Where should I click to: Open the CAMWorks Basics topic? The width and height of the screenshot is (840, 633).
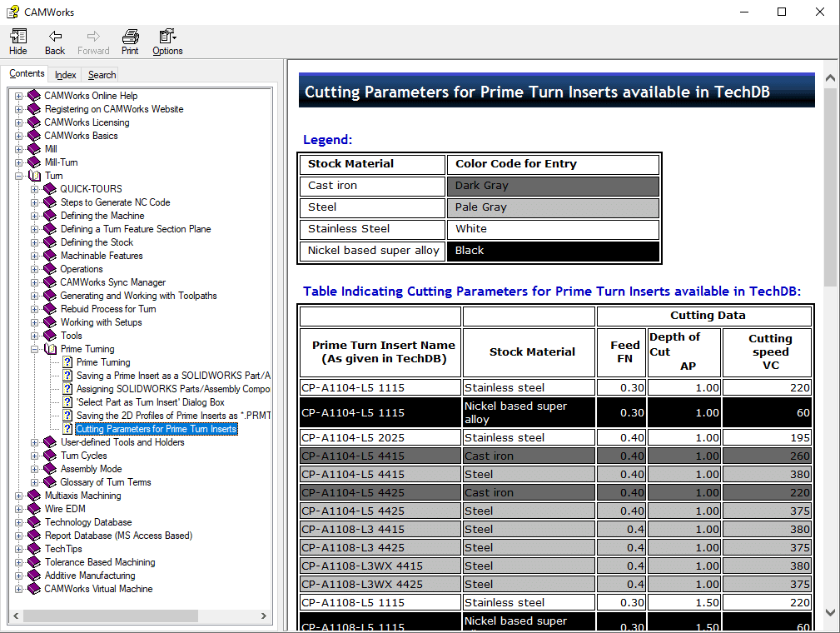click(81, 136)
